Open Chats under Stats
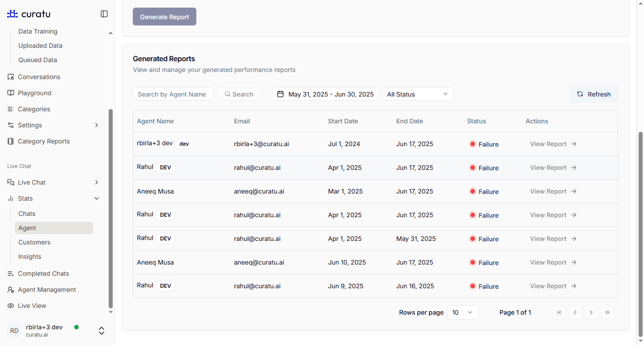Viewport: 644px width, 345px height. click(x=27, y=214)
